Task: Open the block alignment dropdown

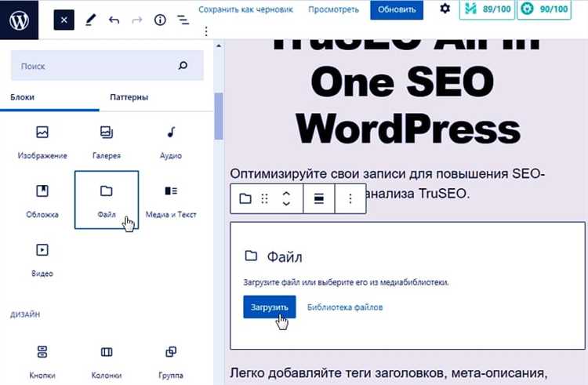Action: tap(319, 198)
